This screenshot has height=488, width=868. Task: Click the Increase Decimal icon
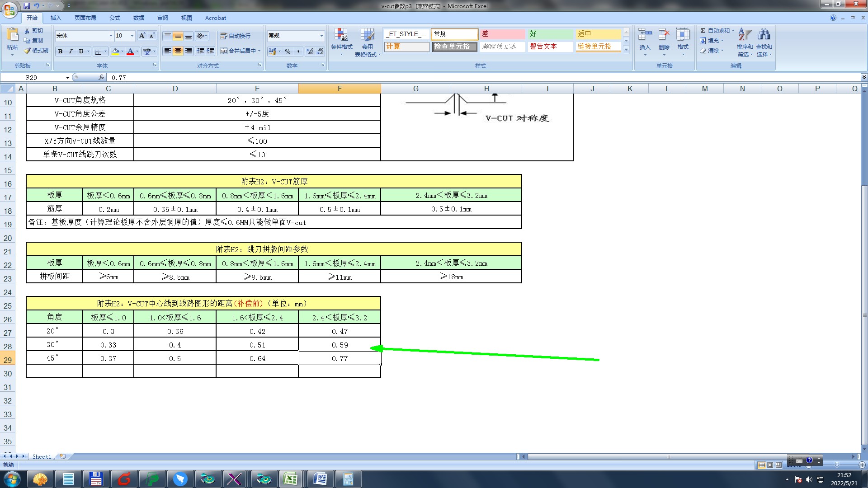[x=310, y=52]
